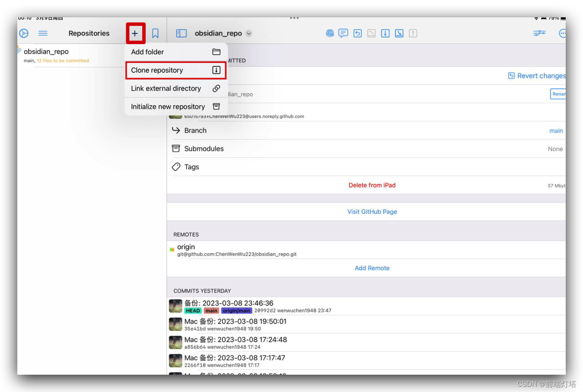Open the bookmark icon in the sidebar header
This screenshot has height=392, width=583.
pyautogui.click(x=155, y=33)
